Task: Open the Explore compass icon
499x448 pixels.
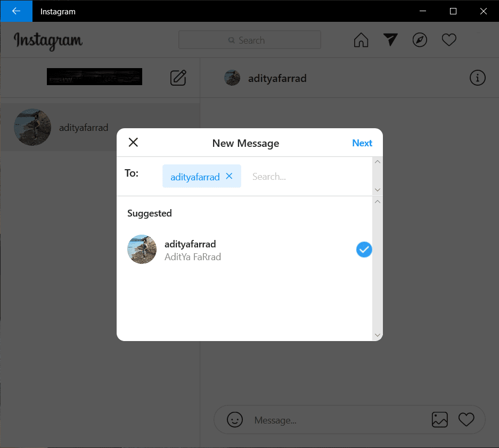Action: 420,39
